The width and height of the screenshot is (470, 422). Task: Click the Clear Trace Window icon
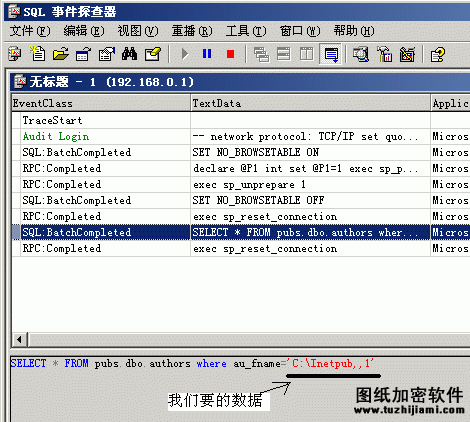pyautogui.click(x=153, y=54)
